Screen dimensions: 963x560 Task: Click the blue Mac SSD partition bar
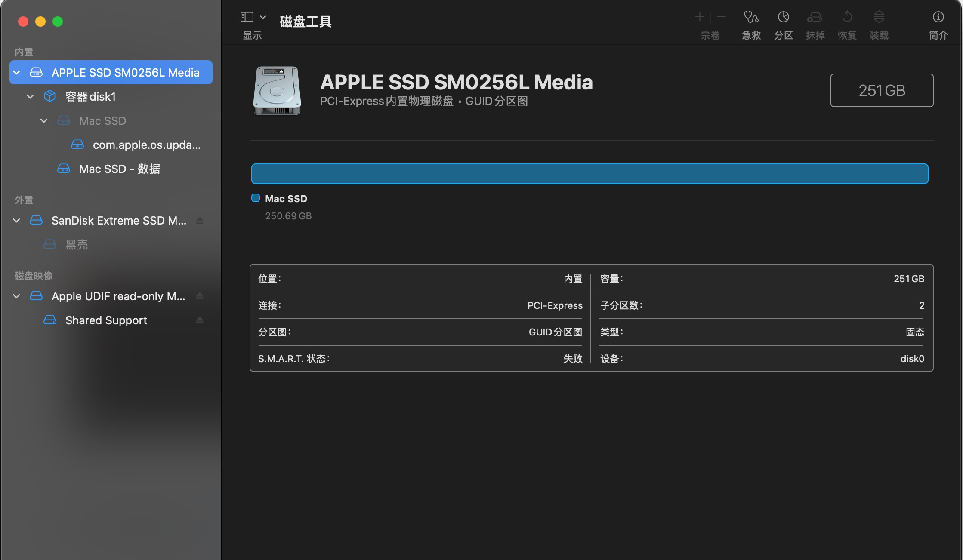pyautogui.click(x=590, y=174)
